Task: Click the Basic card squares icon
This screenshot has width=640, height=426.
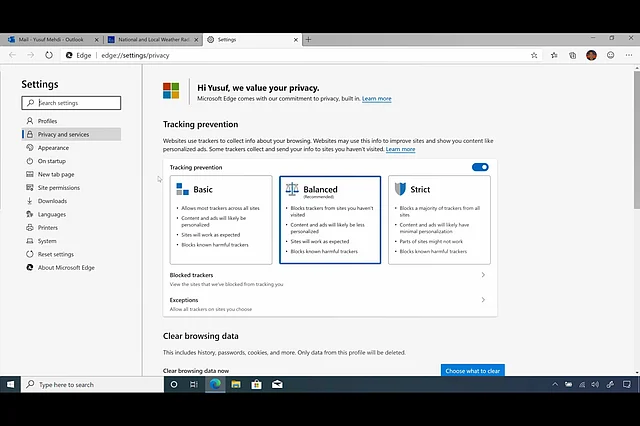Action: 182,189
